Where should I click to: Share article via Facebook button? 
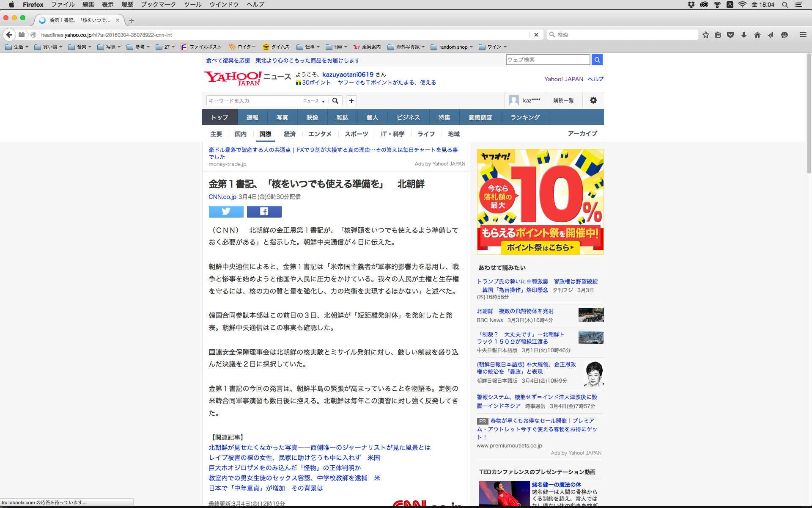264,211
